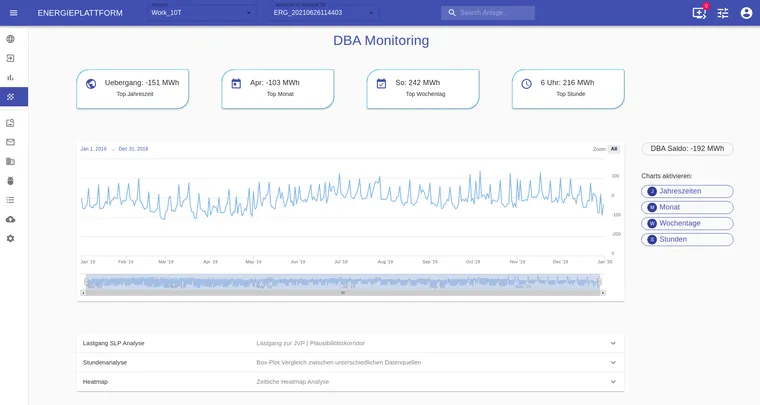Click the bar chart sidebar icon
This screenshot has height=405, width=760.
(x=10, y=77)
